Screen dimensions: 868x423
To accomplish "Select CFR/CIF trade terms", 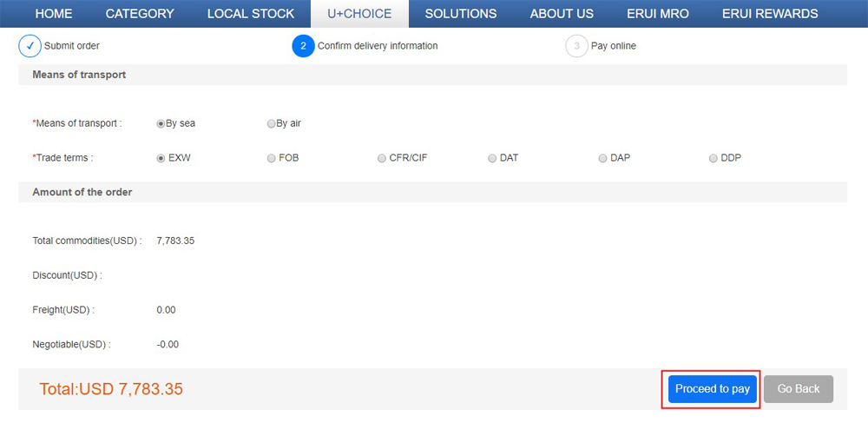I will 381,158.
